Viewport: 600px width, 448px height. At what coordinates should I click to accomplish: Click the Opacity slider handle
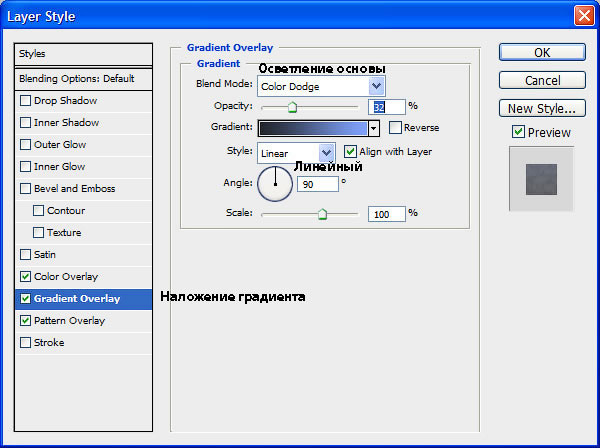pyautogui.click(x=292, y=107)
